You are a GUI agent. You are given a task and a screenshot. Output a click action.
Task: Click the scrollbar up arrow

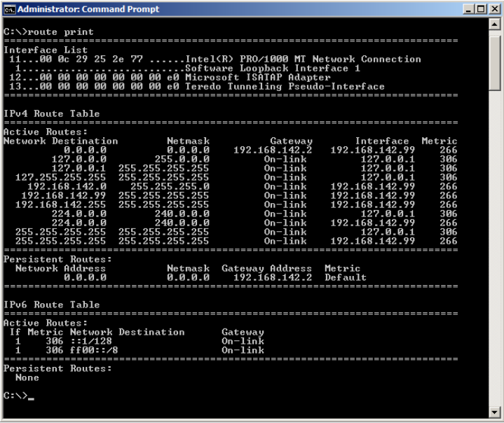pos(494,25)
